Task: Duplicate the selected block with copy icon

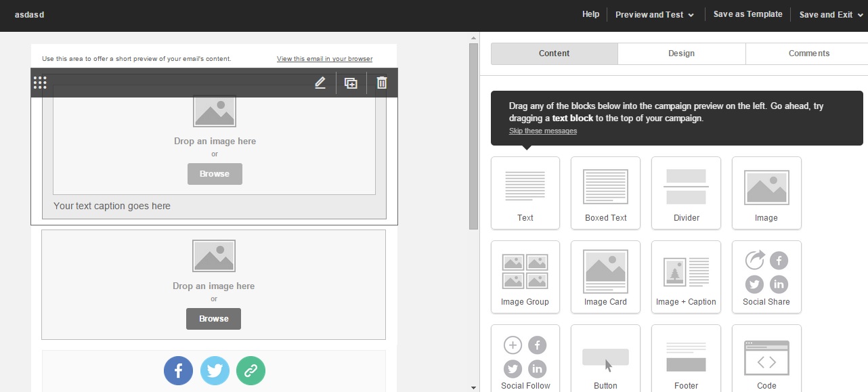Action: [351, 83]
